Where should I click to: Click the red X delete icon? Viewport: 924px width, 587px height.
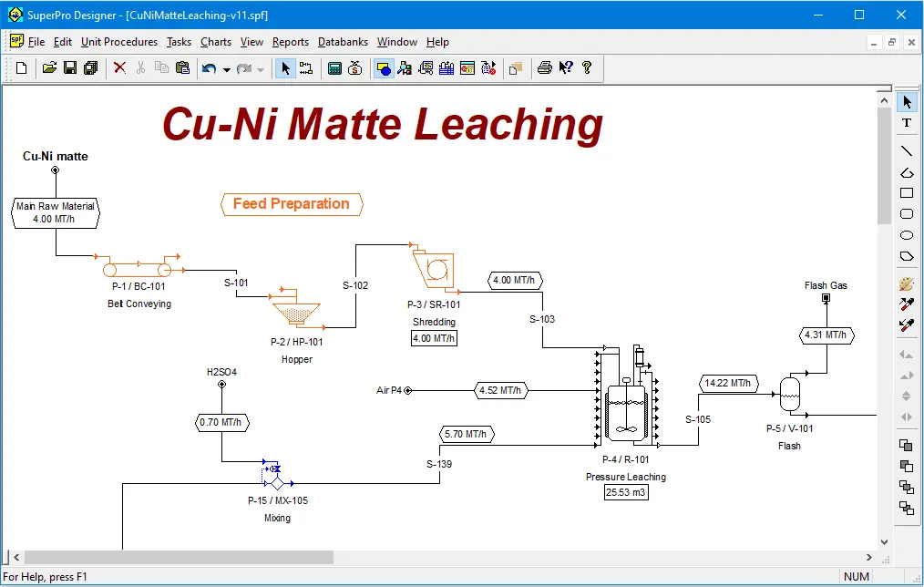[119, 68]
